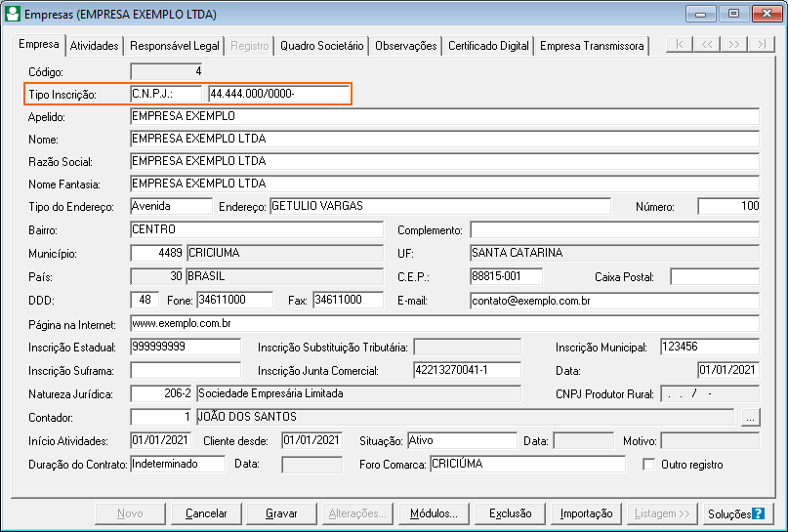The image size is (788, 532).
Task: Go to previous record navigation arrow
Action: tap(707, 45)
